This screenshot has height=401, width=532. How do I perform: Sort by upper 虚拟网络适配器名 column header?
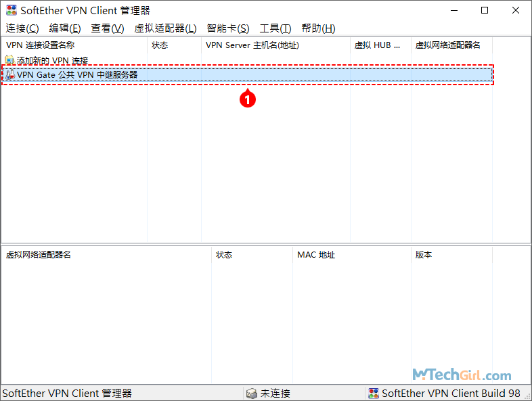[x=451, y=45]
